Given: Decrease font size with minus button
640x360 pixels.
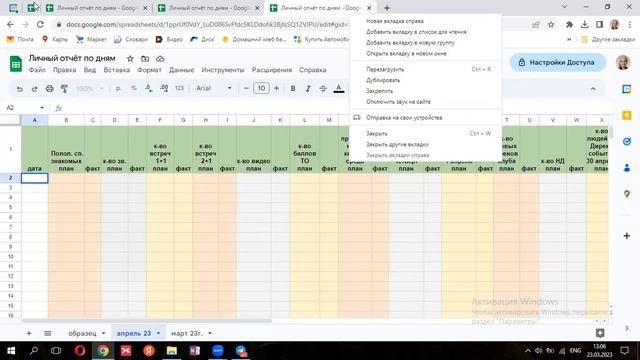Looking at the screenshot, I should (x=246, y=88).
